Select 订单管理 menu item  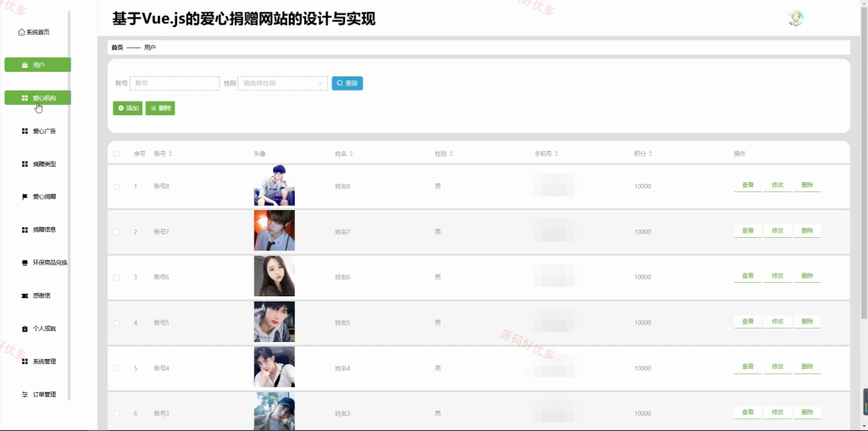(x=37, y=395)
